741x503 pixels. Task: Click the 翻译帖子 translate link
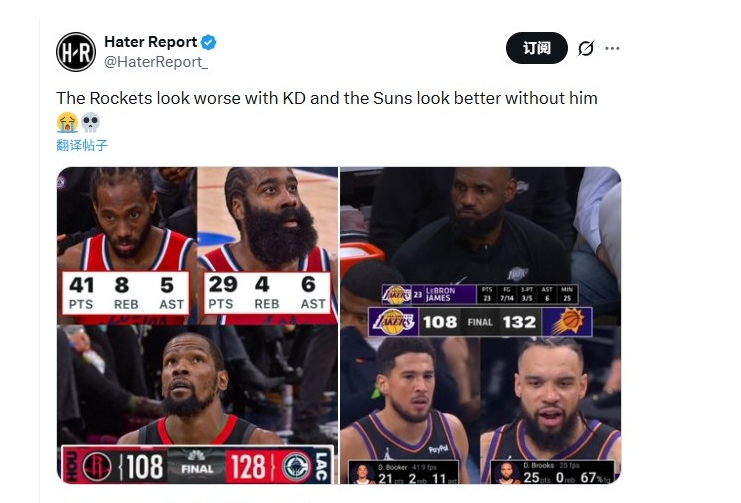(82, 145)
